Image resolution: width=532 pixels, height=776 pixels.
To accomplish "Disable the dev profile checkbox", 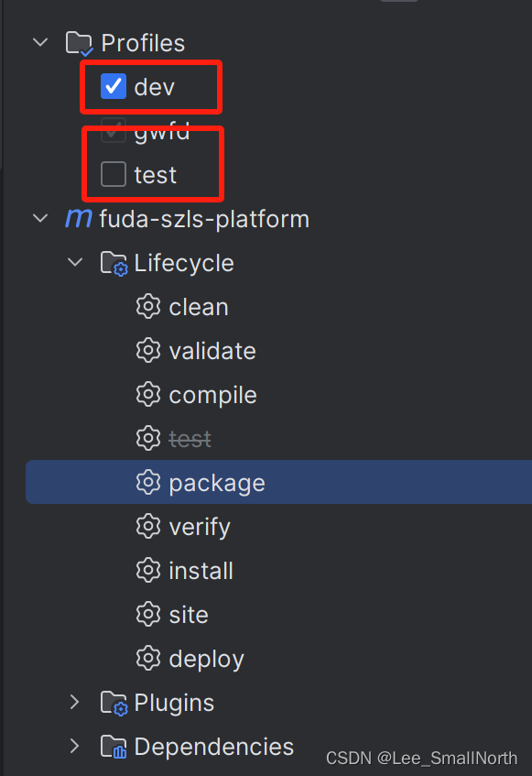I will pyautogui.click(x=113, y=86).
